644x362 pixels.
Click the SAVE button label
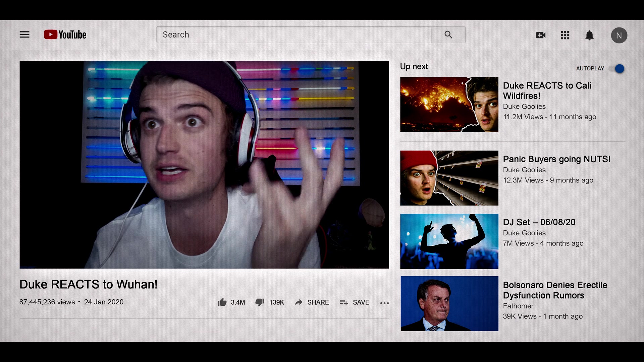click(361, 302)
